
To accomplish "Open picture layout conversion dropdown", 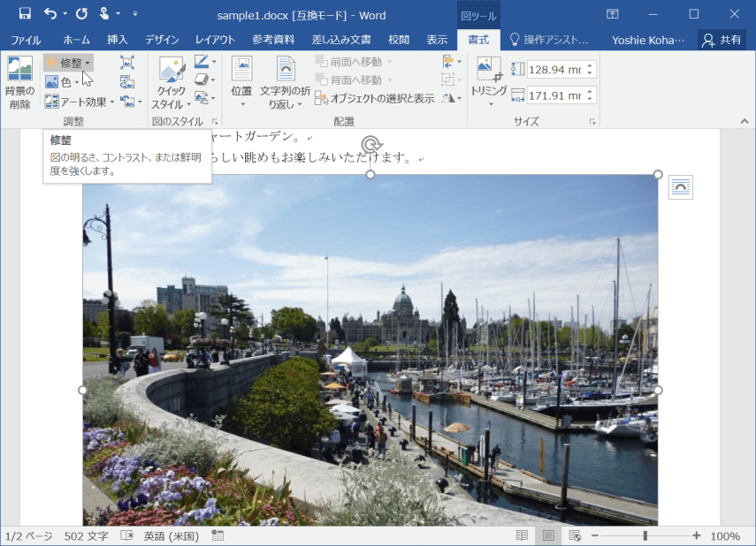I will click(x=205, y=98).
